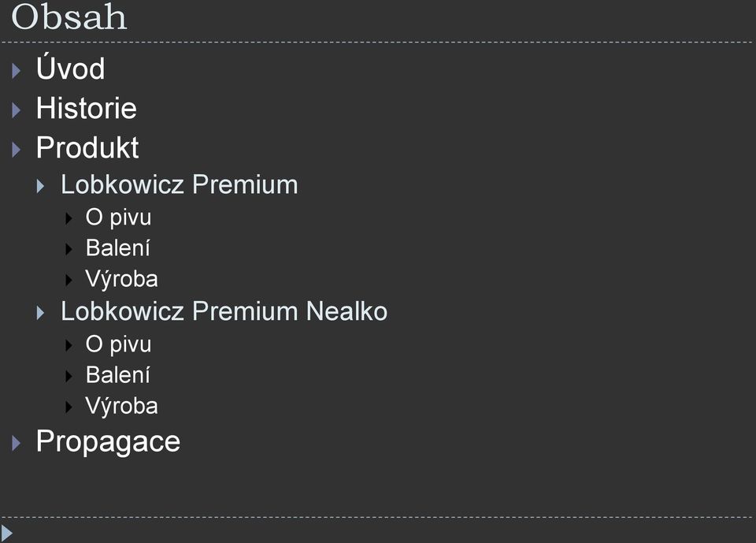Click the triangle bullet before Lobkowicz Premium
The height and width of the screenshot is (543, 756).
40,186
